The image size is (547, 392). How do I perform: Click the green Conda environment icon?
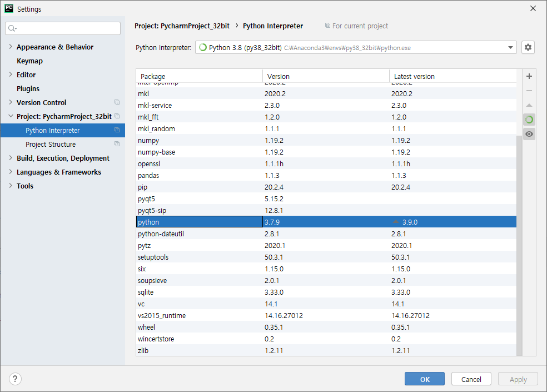coord(529,120)
